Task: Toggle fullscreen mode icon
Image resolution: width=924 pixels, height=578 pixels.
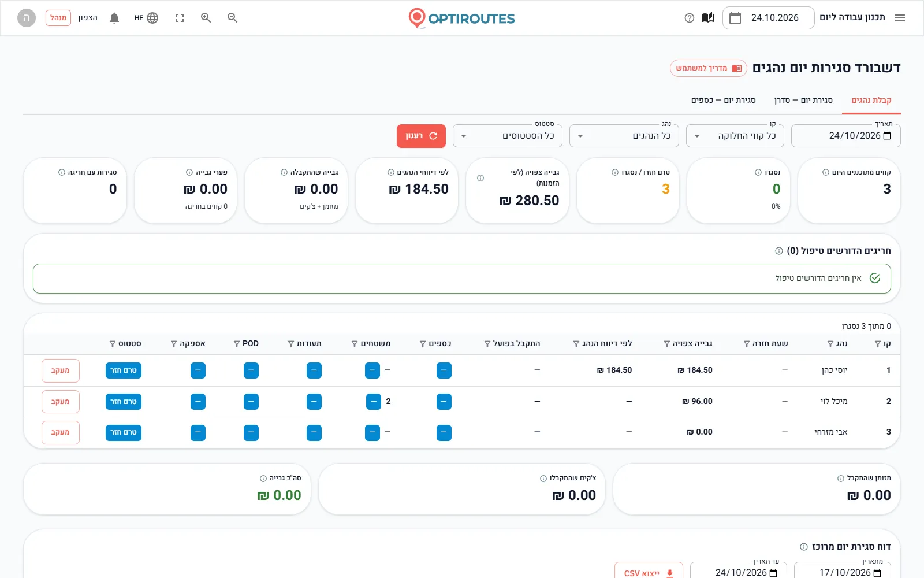Action: tap(180, 18)
